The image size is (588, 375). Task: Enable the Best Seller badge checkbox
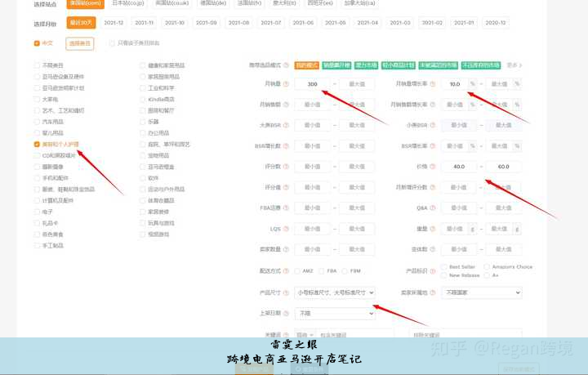coord(444,266)
